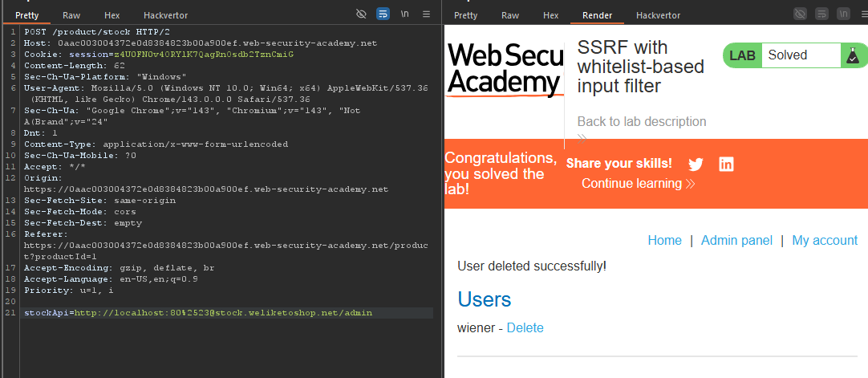Open the request Hackvertor tab

pos(165,15)
